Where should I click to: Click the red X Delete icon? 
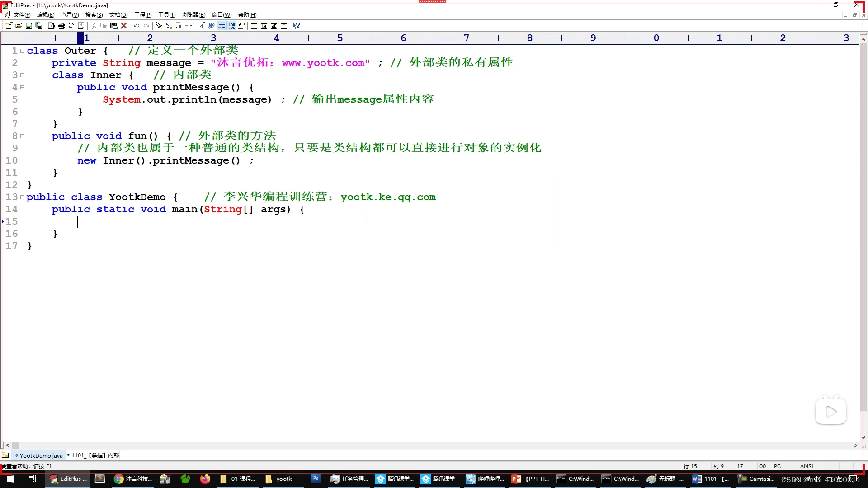(x=123, y=26)
